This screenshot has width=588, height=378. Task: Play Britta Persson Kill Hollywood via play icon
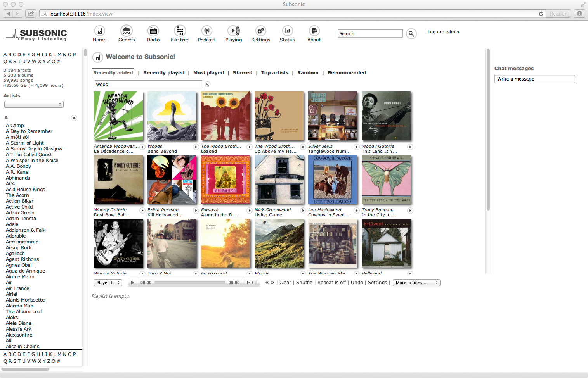196,211
